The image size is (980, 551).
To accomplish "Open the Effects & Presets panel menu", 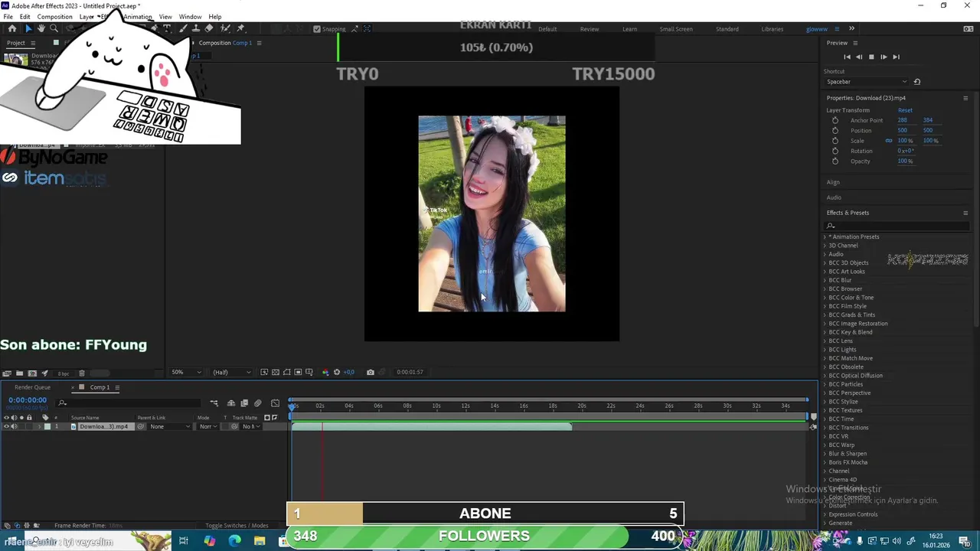I will (x=965, y=213).
